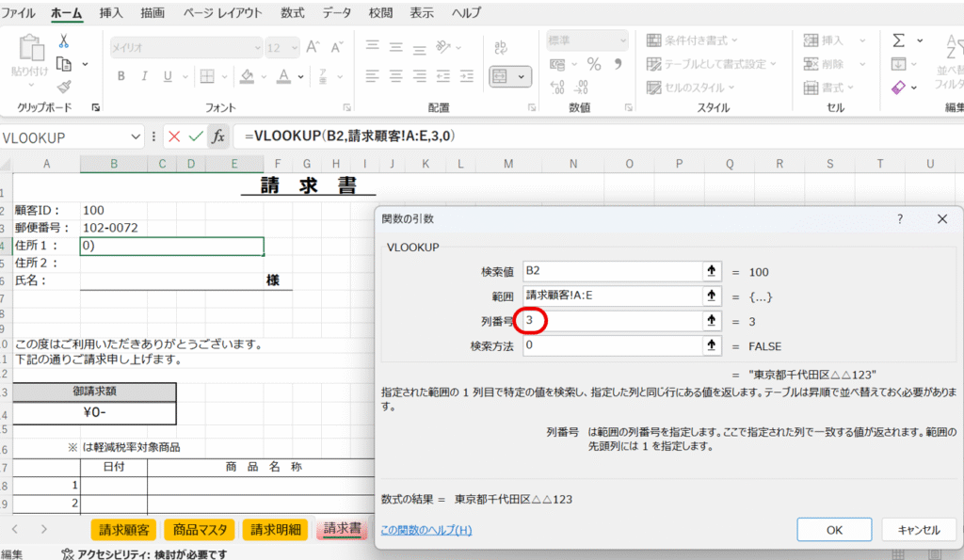Click the fx insert function icon
This screenshot has width=964, height=560.
pos(217,136)
